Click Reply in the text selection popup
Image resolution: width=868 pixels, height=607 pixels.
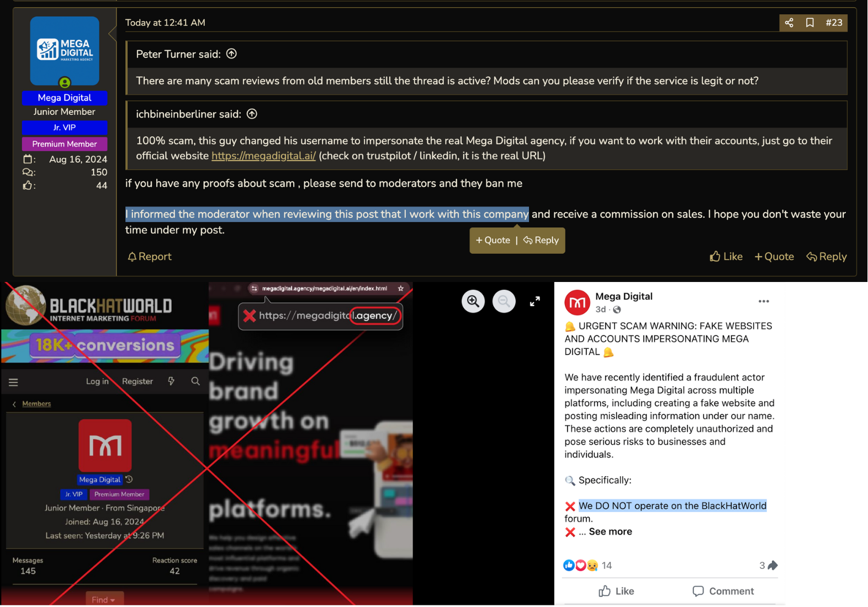point(541,241)
